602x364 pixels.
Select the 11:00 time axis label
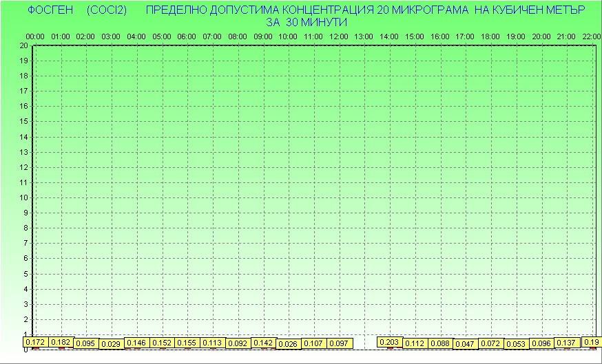pos(313,37)
